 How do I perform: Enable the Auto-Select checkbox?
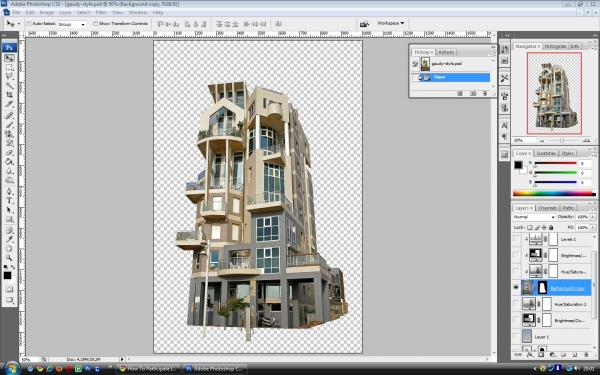click(x=29, y=24)
